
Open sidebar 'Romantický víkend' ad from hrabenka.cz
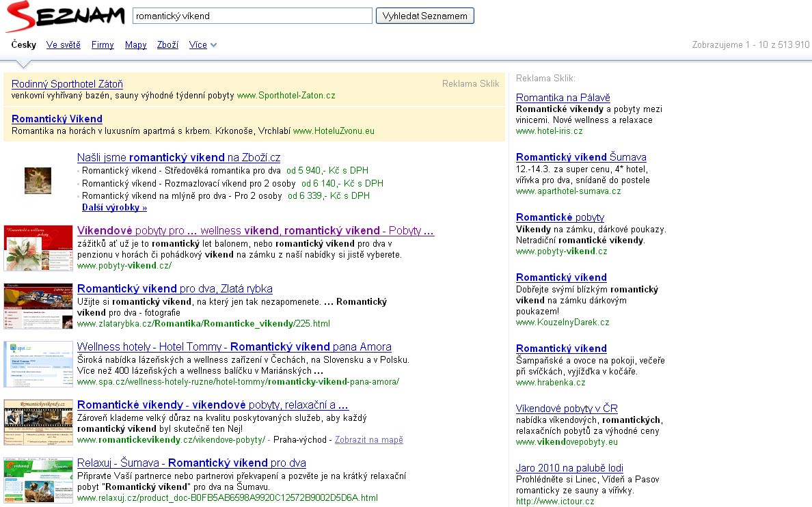(x=561, y=348)
